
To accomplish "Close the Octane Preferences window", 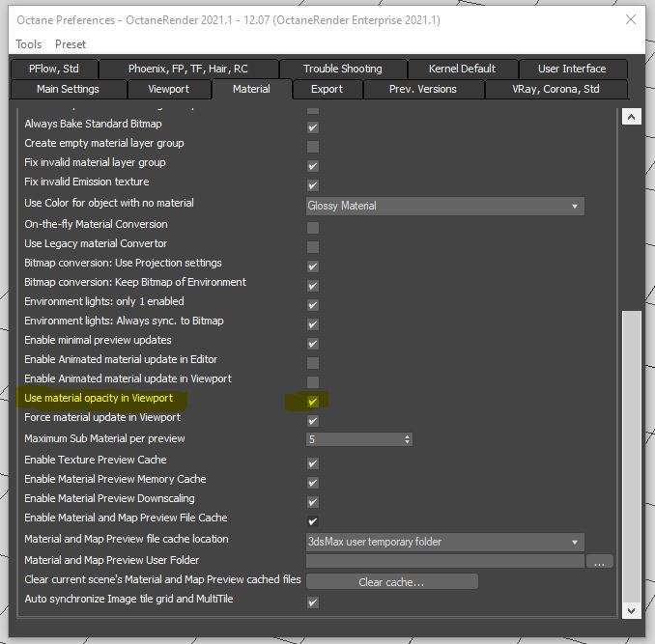I will (x=631, y=19).
